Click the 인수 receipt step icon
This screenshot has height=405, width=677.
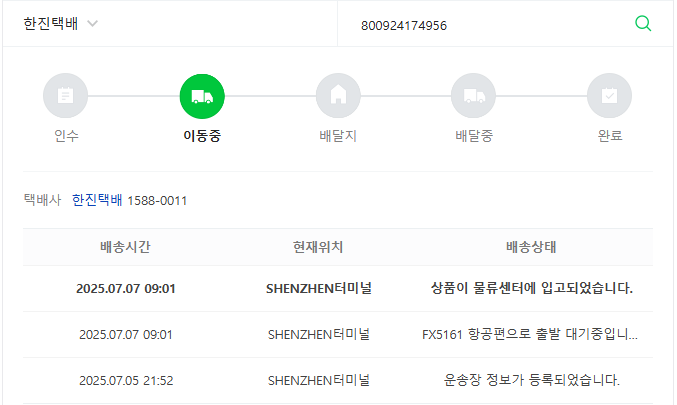[x=66, y=96]
